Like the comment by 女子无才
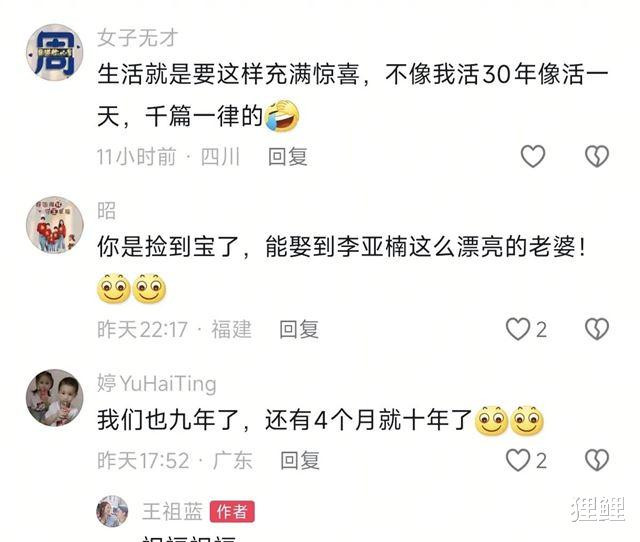Screen dimensions: 640x542 point(533,156)
